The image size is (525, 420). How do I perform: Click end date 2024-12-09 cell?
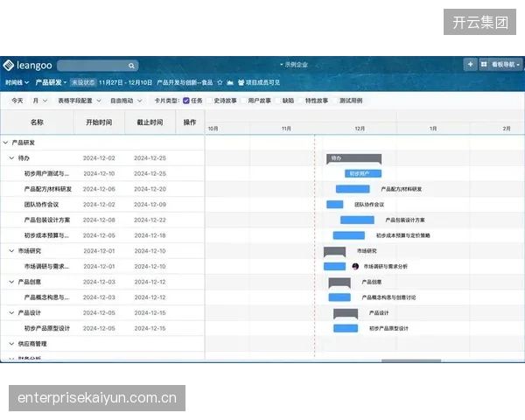(x=150, y=204)
